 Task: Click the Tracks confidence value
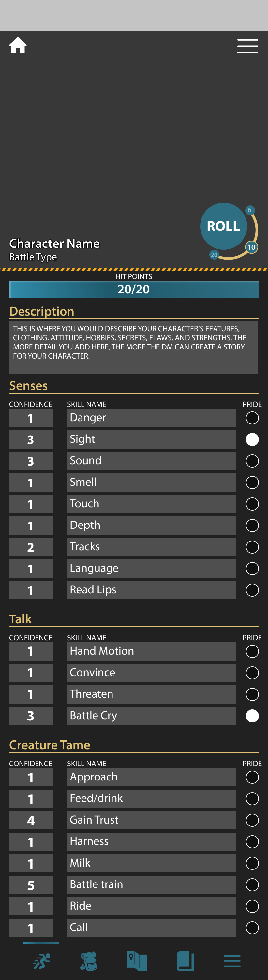pyautogui.click(x=31, y=547)
